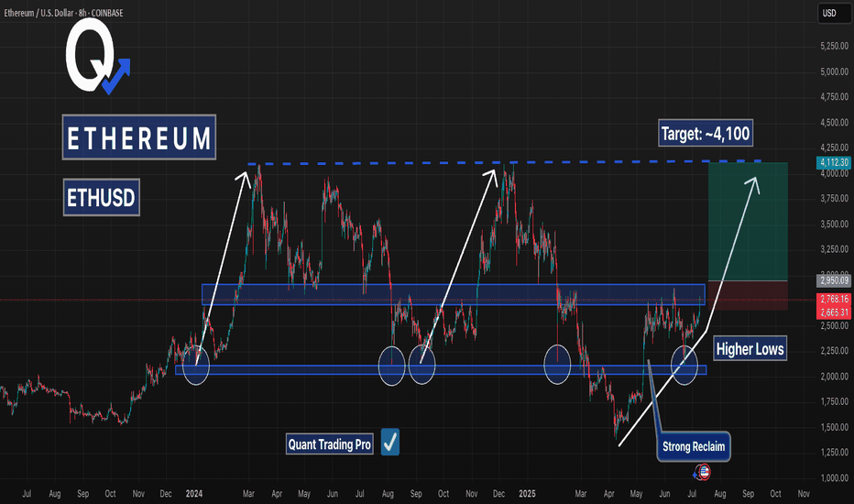Click the 2,000.00 price axis value

pyautogui.click(x=834, y=377)
